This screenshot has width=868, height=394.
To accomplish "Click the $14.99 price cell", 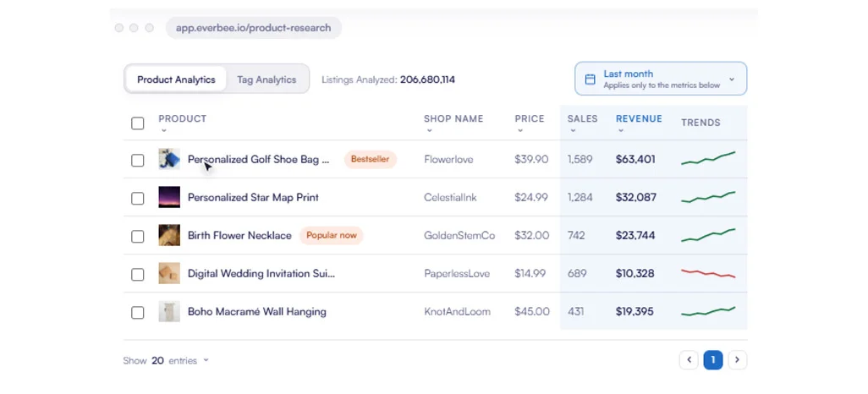I will coord(530,273).
